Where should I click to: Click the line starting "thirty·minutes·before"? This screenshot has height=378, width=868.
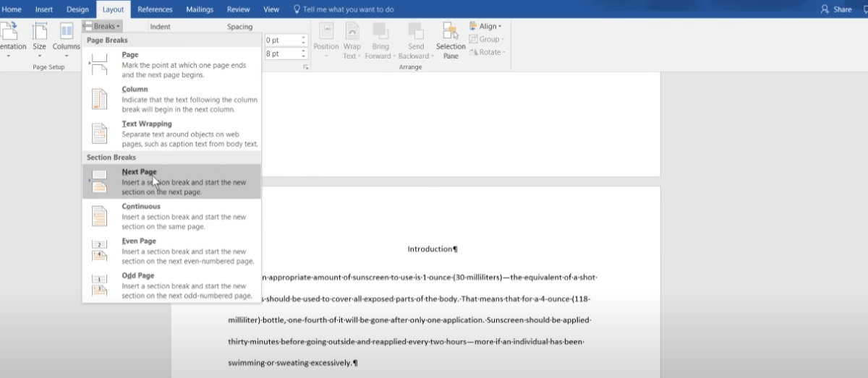(x=406, y=341)
